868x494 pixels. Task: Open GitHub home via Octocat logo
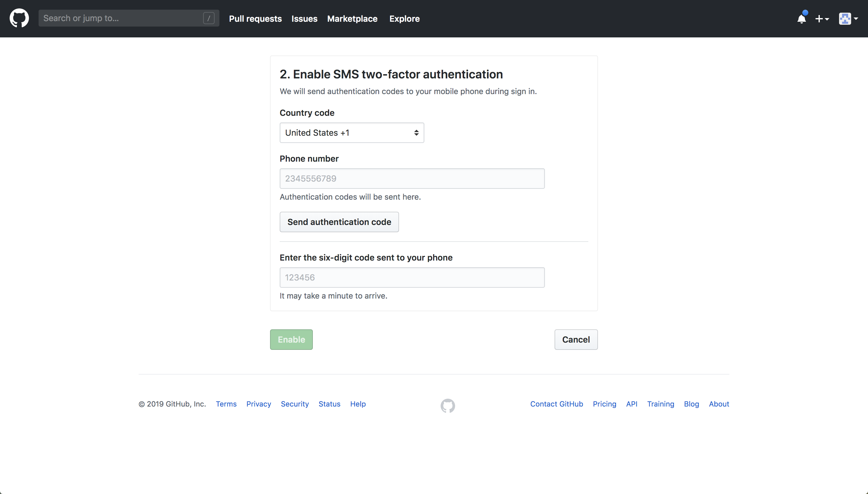point(19,18)
